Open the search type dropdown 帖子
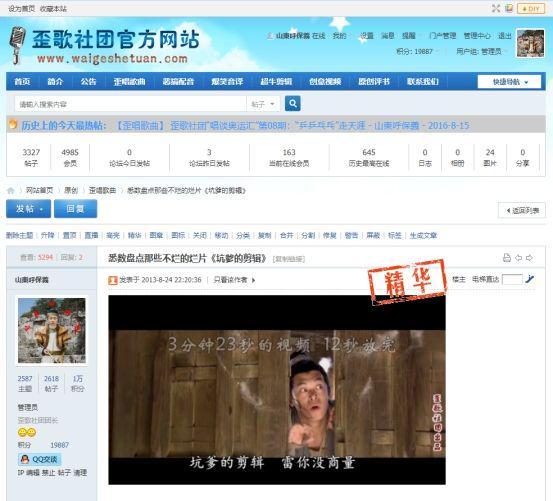 (263, 104)
